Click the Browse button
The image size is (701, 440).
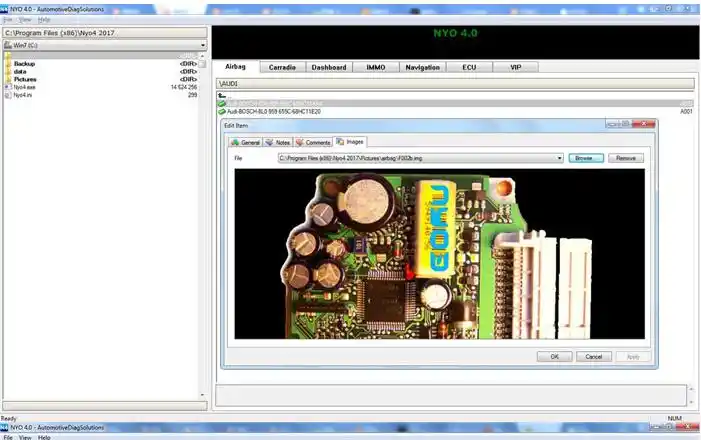click(586, 158)
